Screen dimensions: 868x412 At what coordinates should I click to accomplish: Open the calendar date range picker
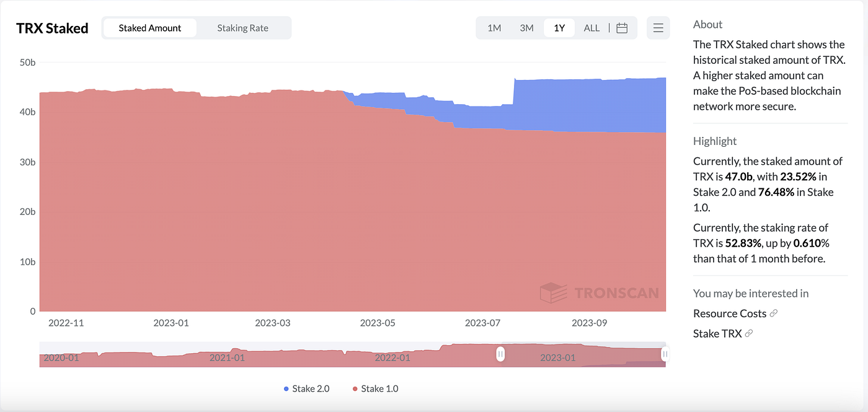[622, 28]
